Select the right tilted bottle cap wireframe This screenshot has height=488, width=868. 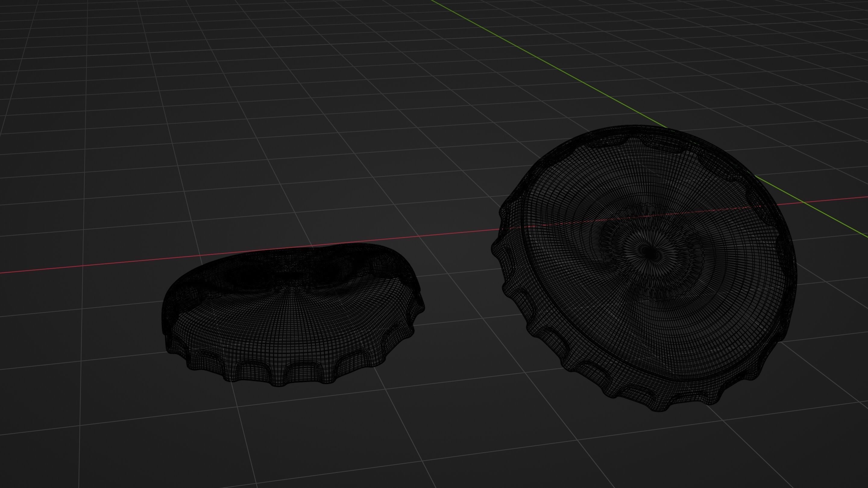coord(644,268)
